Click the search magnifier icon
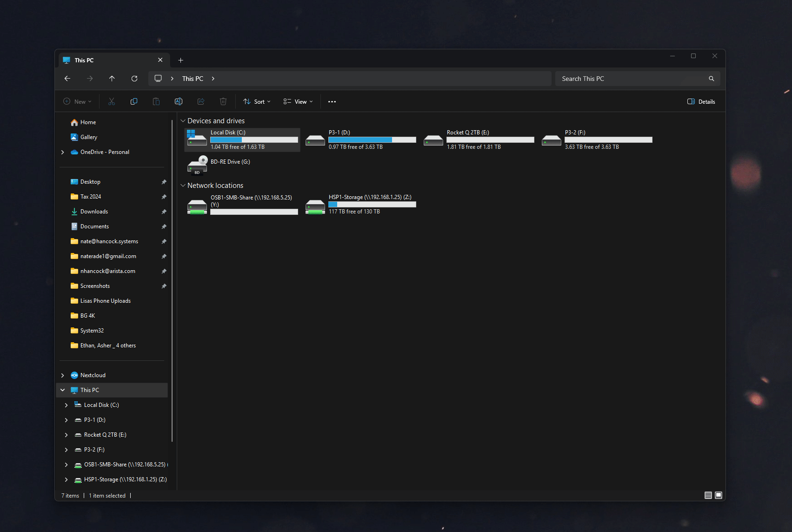This screenshot has height=532, width=792. click(712, 79)
